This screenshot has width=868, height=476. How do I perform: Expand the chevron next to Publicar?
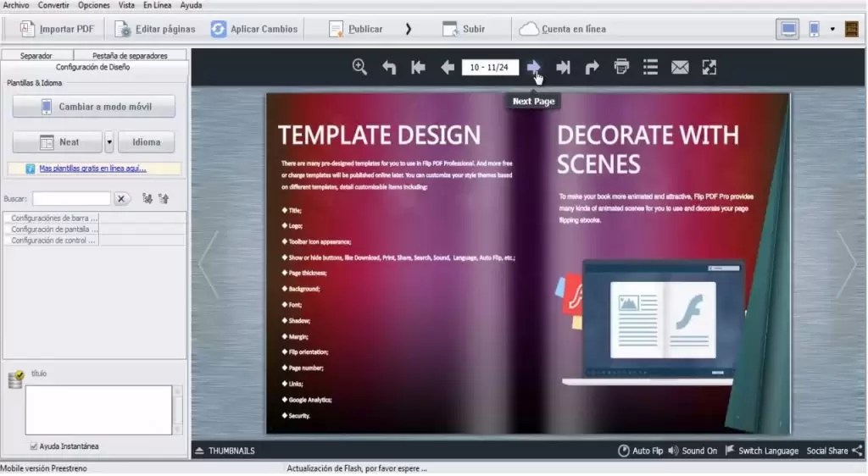[409, 29]
